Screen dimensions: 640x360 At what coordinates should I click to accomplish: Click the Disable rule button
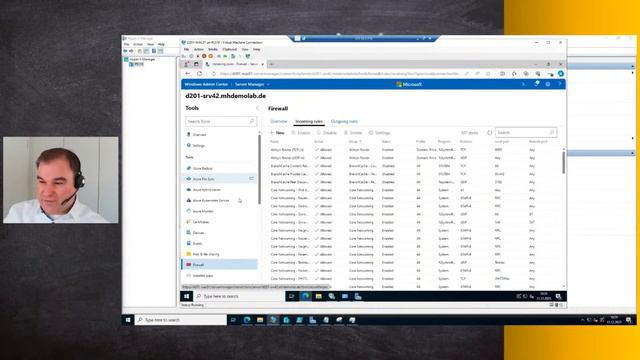327,133
